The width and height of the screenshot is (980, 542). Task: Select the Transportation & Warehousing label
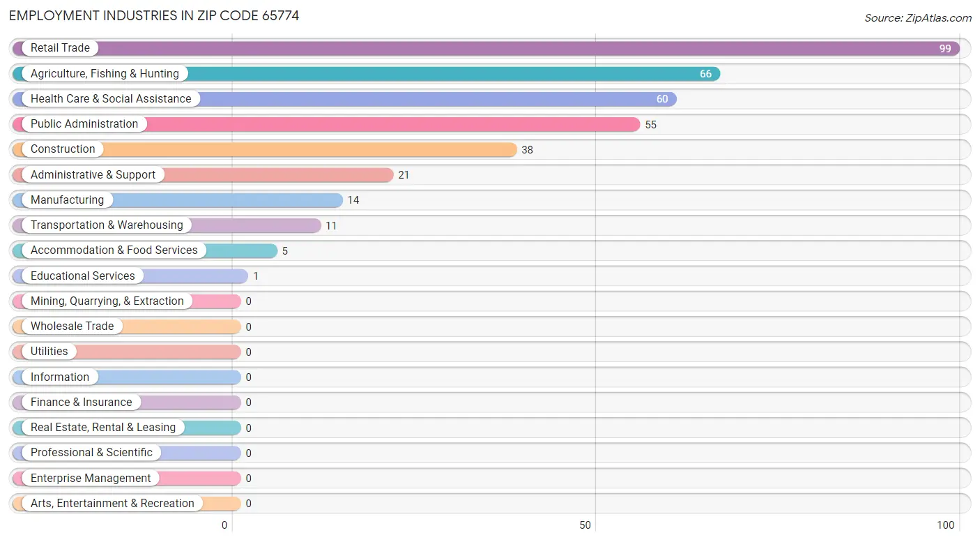[107, 225]
